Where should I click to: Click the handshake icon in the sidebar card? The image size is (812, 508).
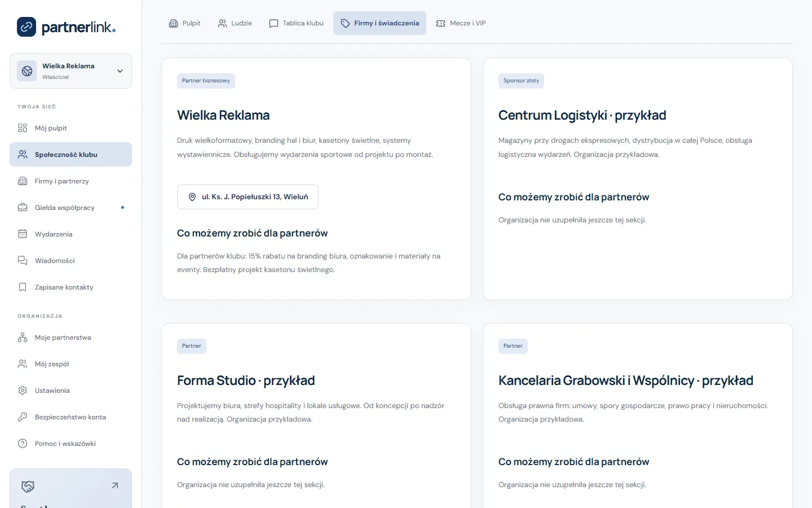28,486
